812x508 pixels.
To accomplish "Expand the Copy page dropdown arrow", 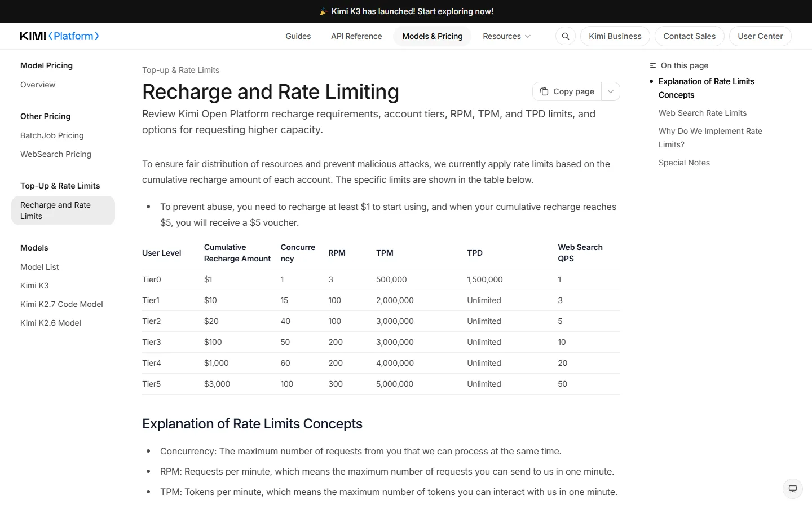I will (x=611, y=91).
